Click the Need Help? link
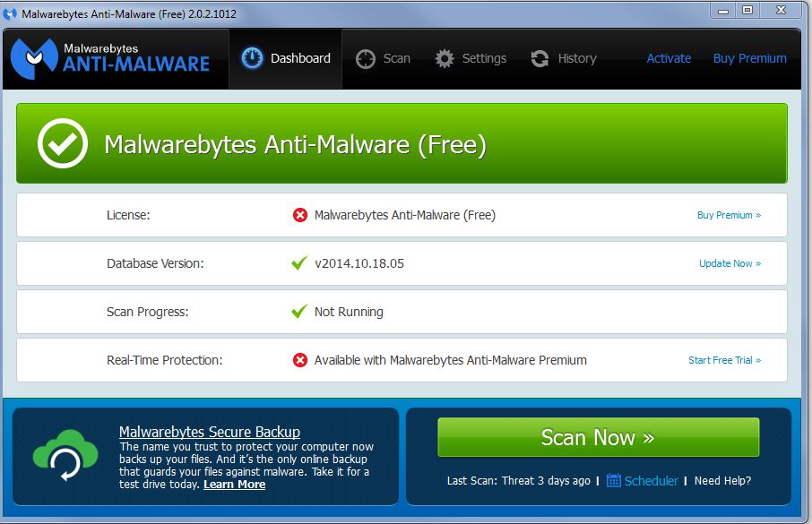This screenshot has width=812, height=524. pyautogui.click(x=722, y=480)
